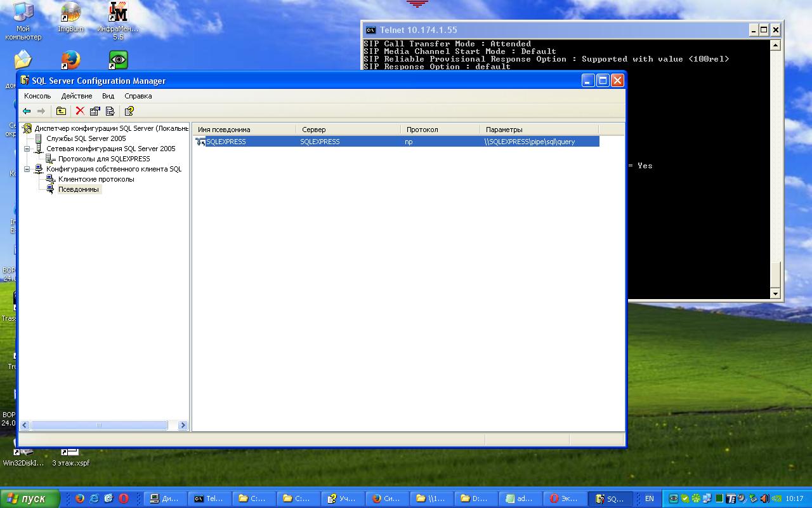This screenshot has height=508, width=812.
Task: Click the пуск Start button
Action: coord(30,498)
